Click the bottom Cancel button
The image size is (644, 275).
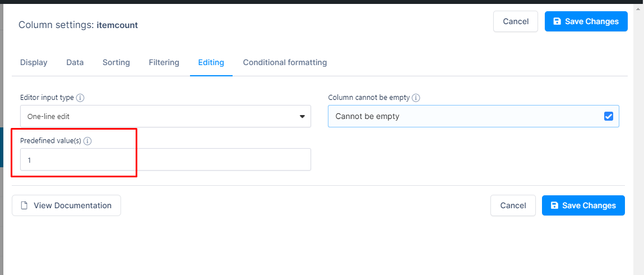pos(513,205)
